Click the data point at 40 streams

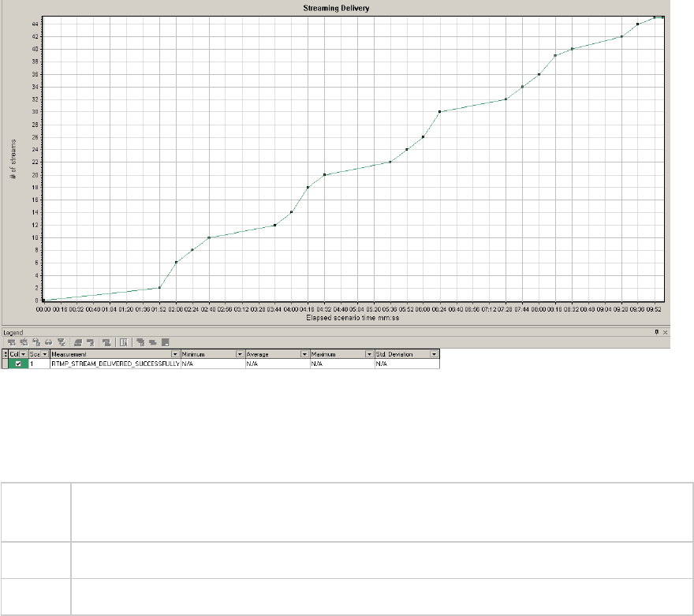(572, 49)
